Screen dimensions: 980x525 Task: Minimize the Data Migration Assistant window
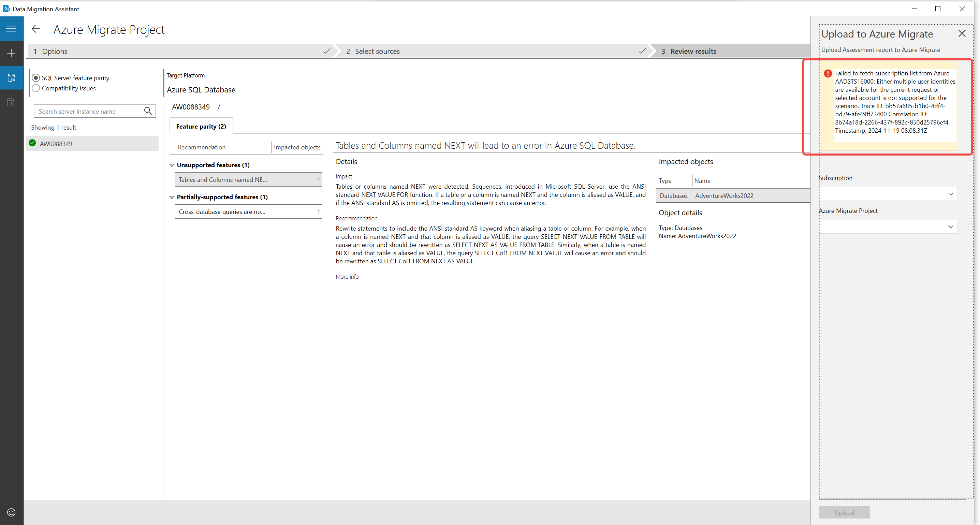coord(915,9)
